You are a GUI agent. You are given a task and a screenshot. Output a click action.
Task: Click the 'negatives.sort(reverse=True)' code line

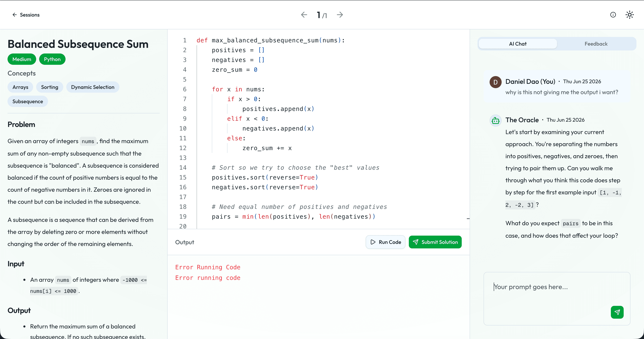(265, 187)
